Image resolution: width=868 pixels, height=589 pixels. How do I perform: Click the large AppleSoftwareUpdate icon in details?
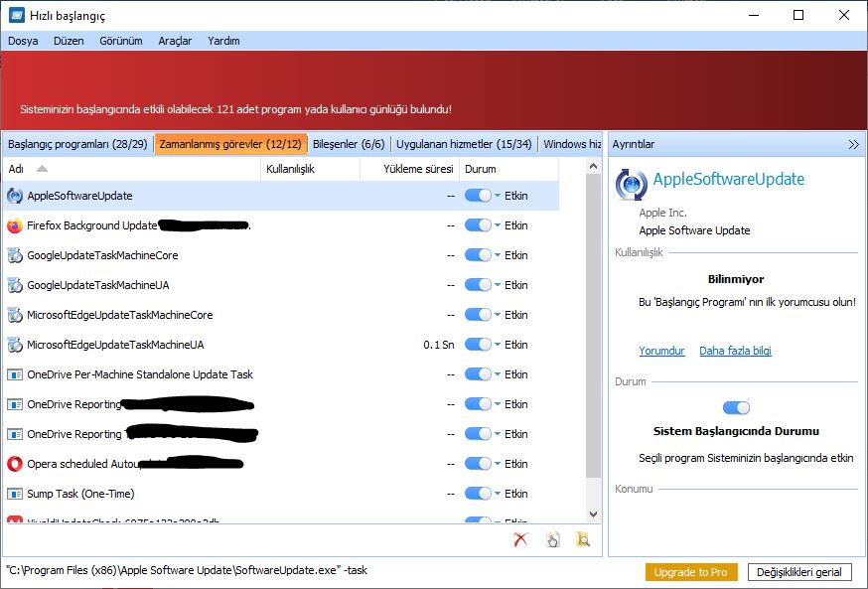pyautogui.click(x=631, y=185)
